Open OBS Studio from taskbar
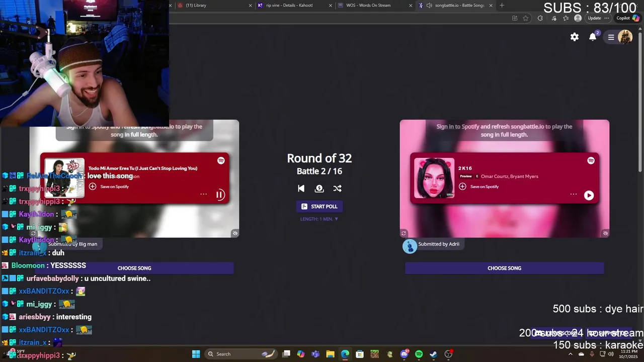 [x=448, y=354]
